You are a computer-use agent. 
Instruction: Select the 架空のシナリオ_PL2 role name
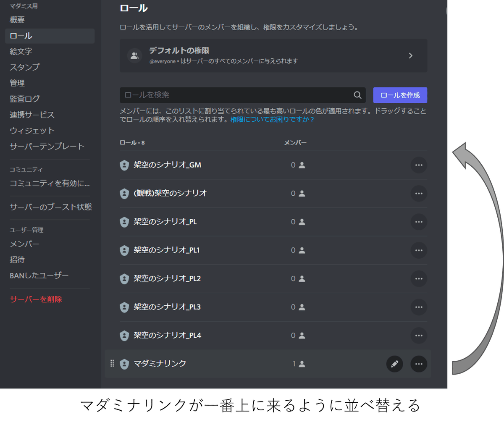point(167,278)
